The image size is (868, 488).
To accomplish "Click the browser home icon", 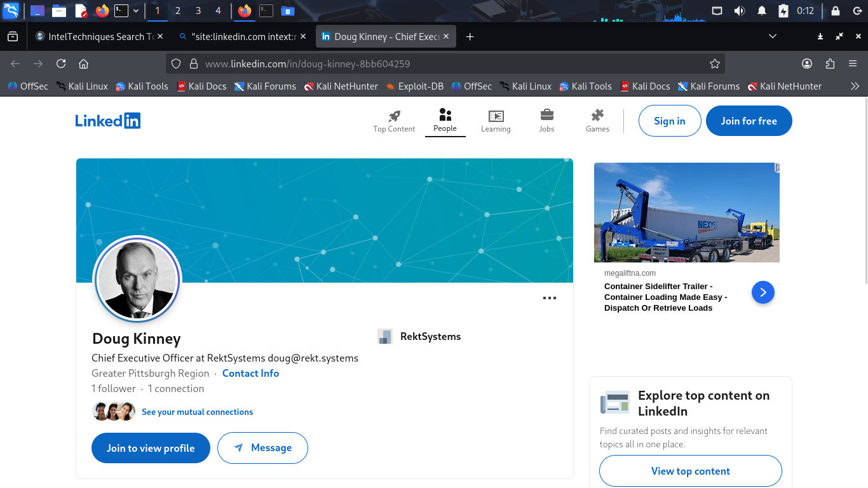I will pos(83,64).
